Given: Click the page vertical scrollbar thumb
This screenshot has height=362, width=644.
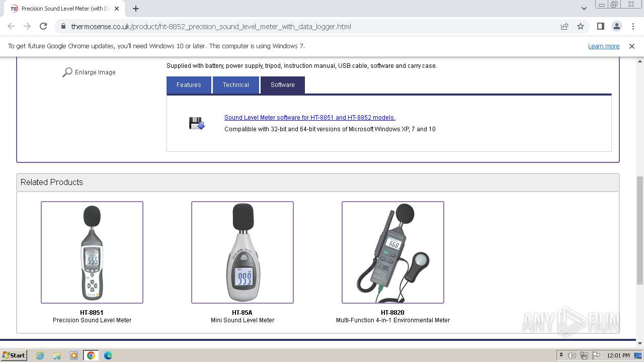Looking at the screenshot, I should (640, 230).
